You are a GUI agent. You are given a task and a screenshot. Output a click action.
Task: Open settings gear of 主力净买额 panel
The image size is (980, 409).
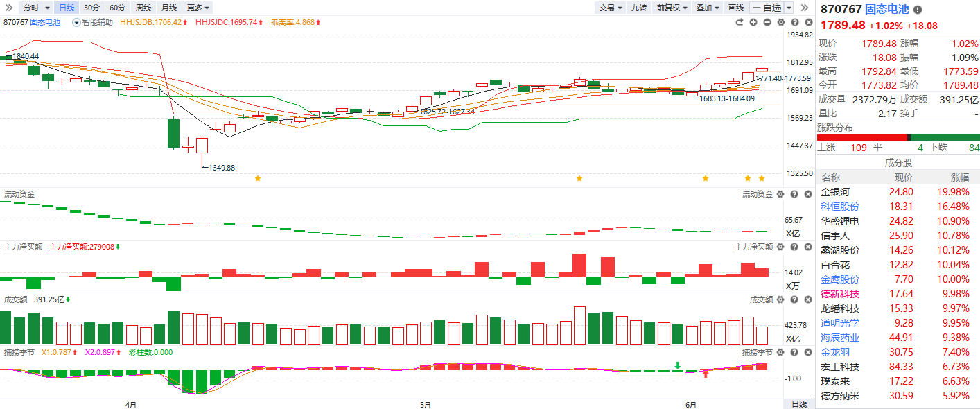pos(780,247)
